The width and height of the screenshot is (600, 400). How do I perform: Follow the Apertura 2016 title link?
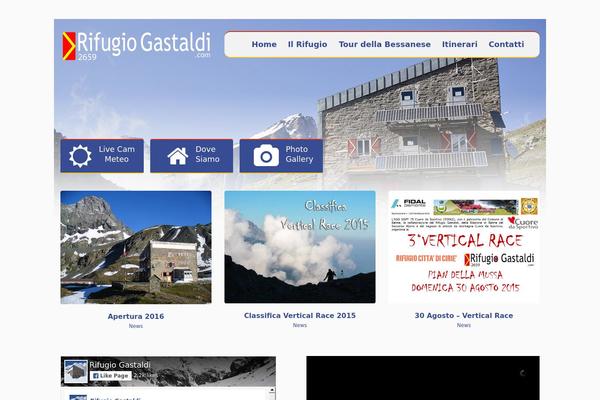point(136,317)
